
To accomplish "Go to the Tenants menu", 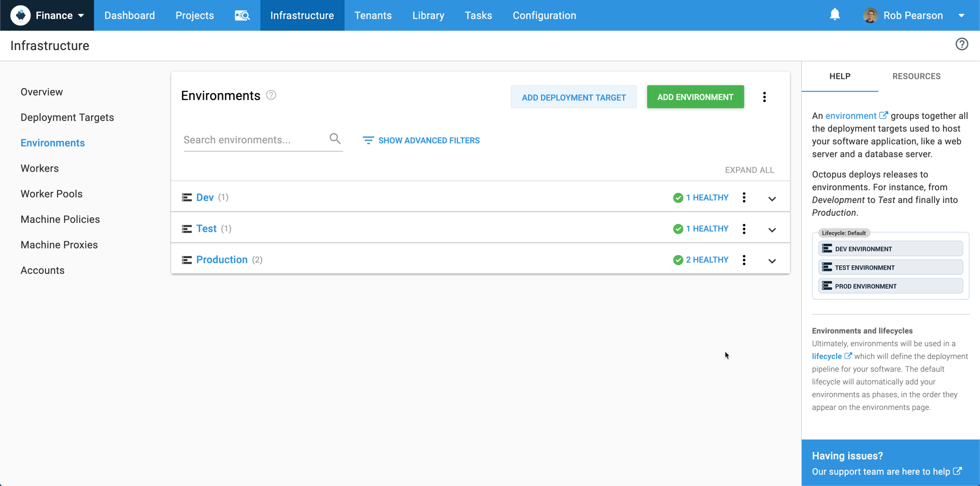I will pos(373,15).
